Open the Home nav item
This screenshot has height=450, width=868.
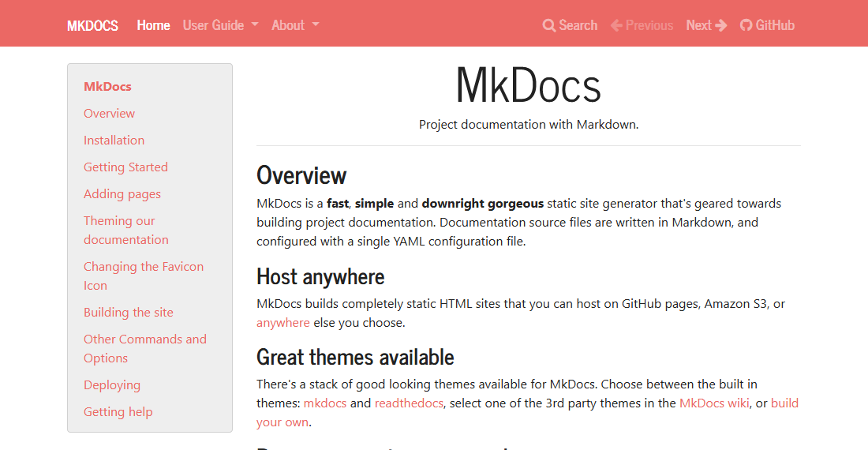click(153, 25)
